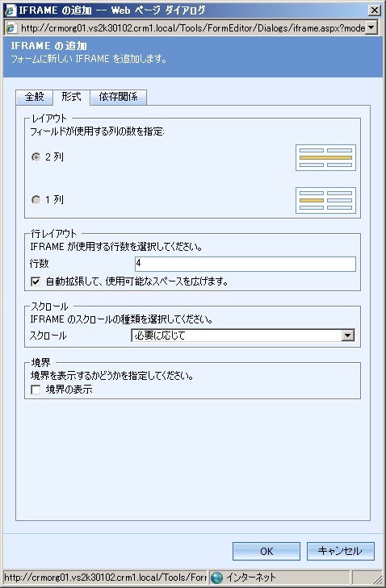Screen dimensions: 386x588
Task: Click the 必要に応じて combo box
Action: pyautogui.click(x=242, y=336)
